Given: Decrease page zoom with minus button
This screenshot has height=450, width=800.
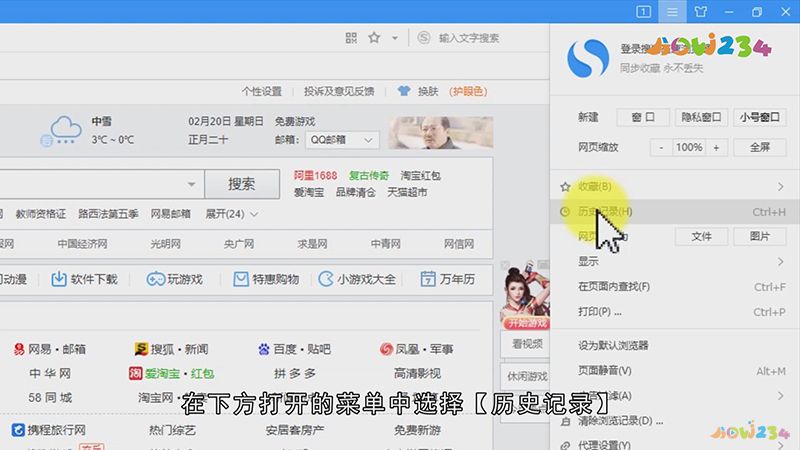Looking at the screenshot, I should click(661, 147).
